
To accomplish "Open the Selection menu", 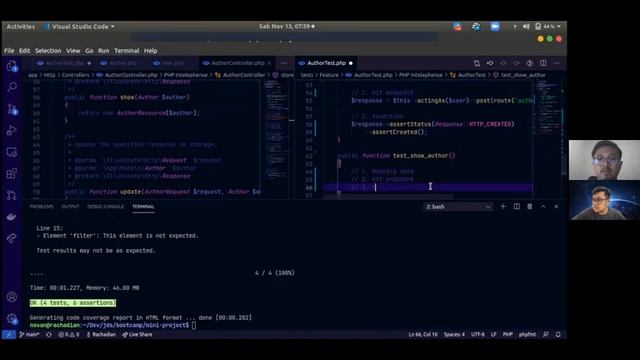I will click(x=48, y=51).
